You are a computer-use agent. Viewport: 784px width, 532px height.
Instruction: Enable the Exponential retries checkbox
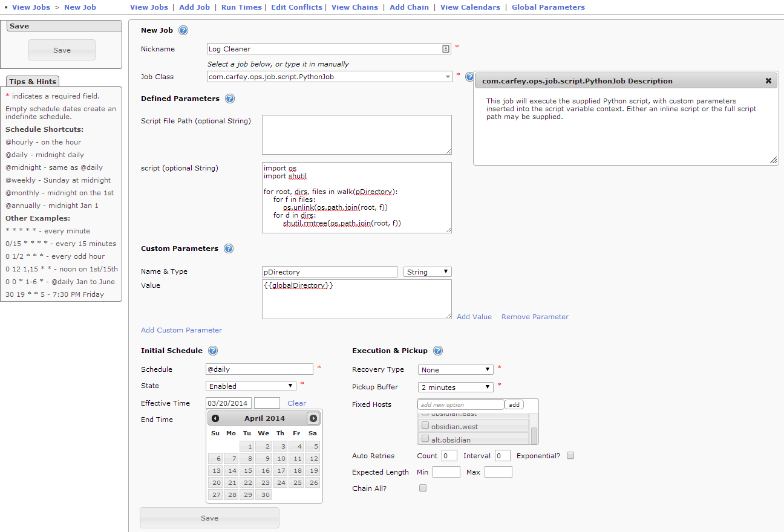pyautogui.click(x=570, y=456)
